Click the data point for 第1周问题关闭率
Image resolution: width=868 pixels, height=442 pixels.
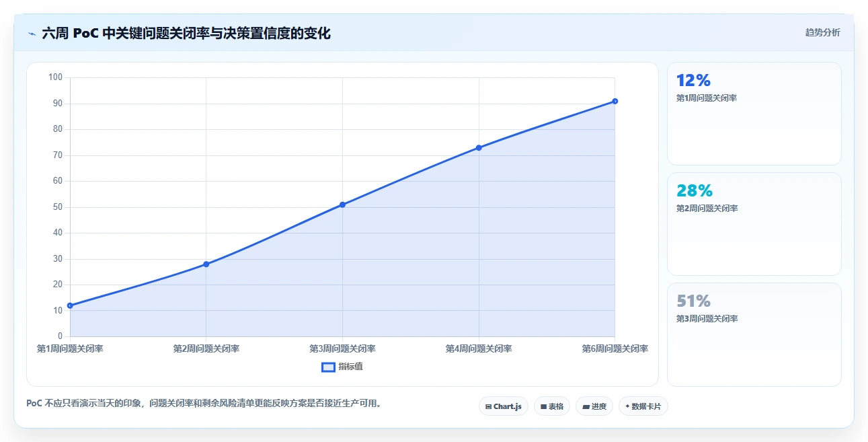click(x=70, y=305)
